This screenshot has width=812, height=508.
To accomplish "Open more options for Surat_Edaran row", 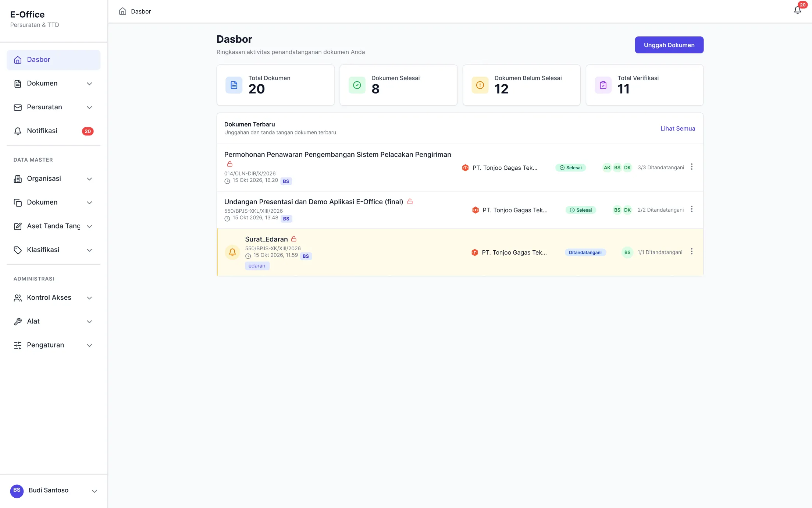I will [691, 251].
